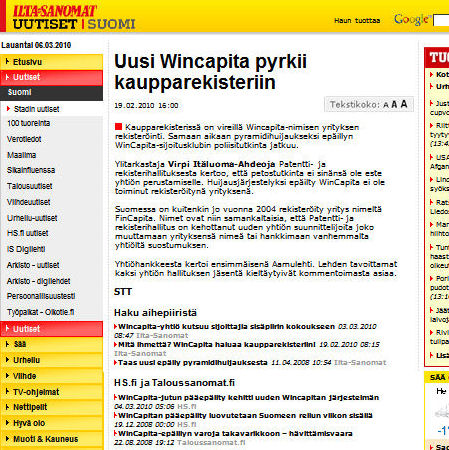Click the SÄÄ weather box header
The width and height of the screenshot is (449, 450).
tap(437, 378)
